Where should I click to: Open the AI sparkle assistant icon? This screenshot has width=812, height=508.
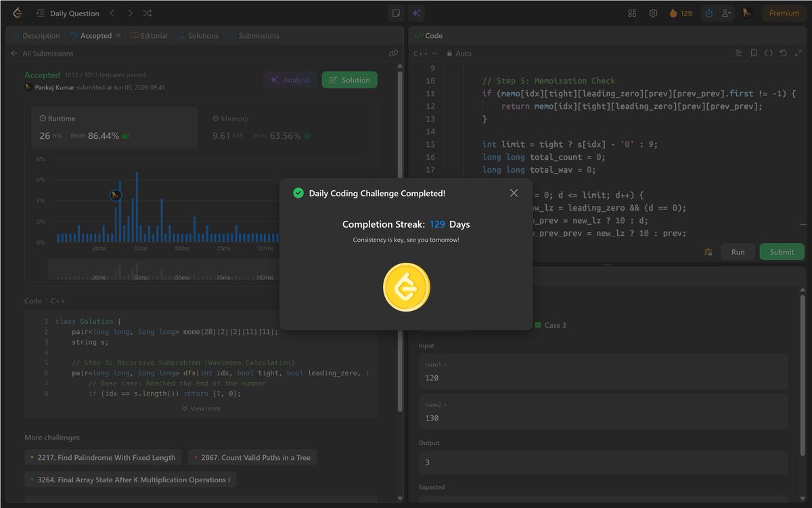pos(415,13)
